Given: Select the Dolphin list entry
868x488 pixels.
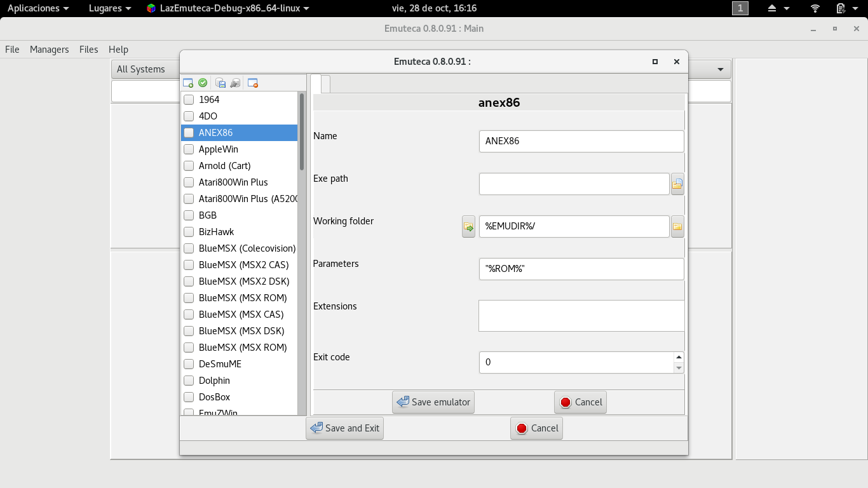Looking at the screenshot, I should coord(239,381).
